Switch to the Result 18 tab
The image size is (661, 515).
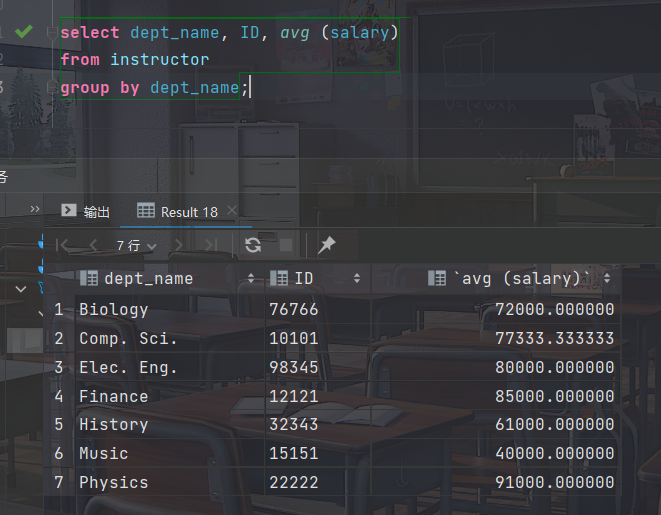pyautogui.click(x=178, y=212)
